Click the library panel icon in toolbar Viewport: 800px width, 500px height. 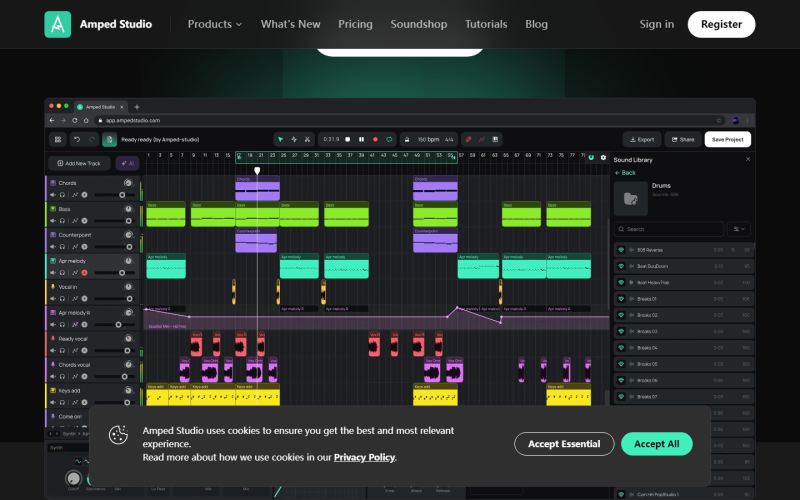494,139
